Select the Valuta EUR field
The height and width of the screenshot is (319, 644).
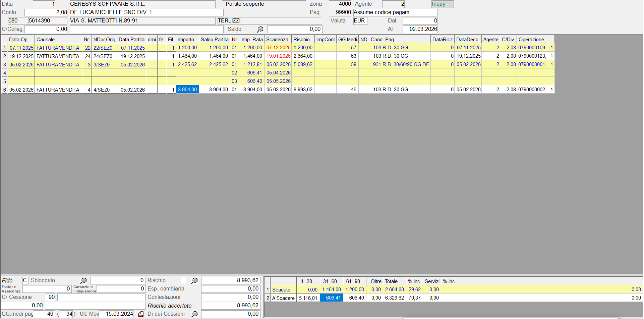coord(360,21)
